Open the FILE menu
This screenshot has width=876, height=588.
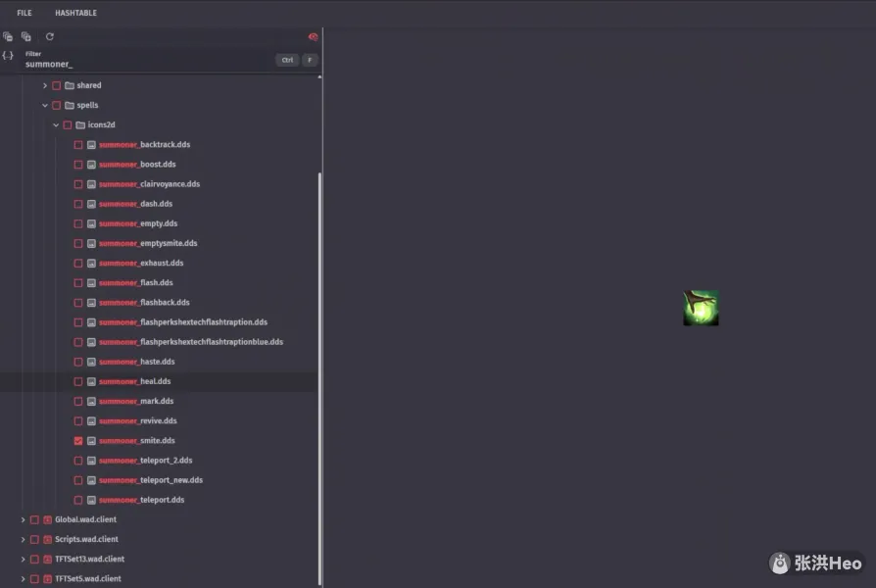tap(24, 13)
